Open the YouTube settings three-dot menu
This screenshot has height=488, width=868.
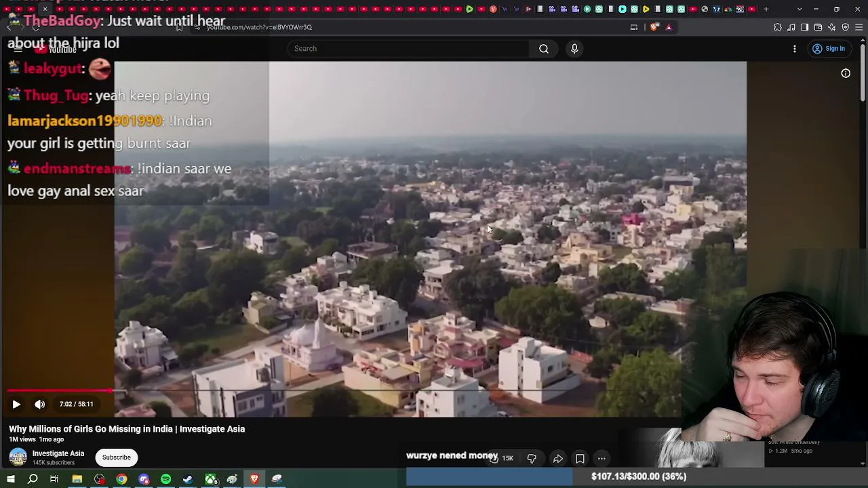(795, 49)
